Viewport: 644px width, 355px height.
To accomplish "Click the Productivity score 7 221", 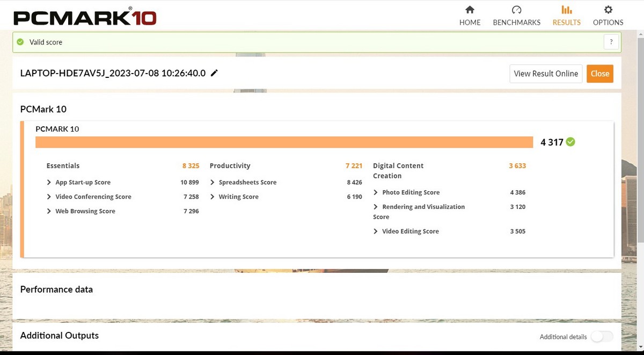I will [x=354, y=166].
